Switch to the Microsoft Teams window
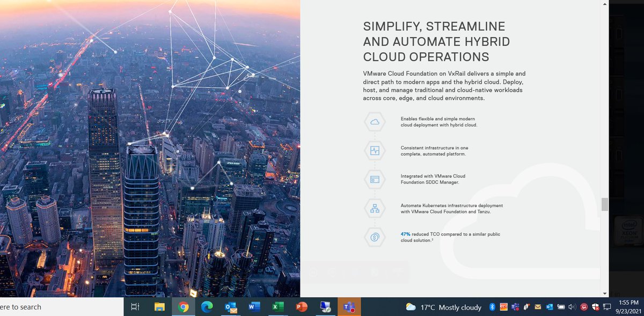 point(349,307)
